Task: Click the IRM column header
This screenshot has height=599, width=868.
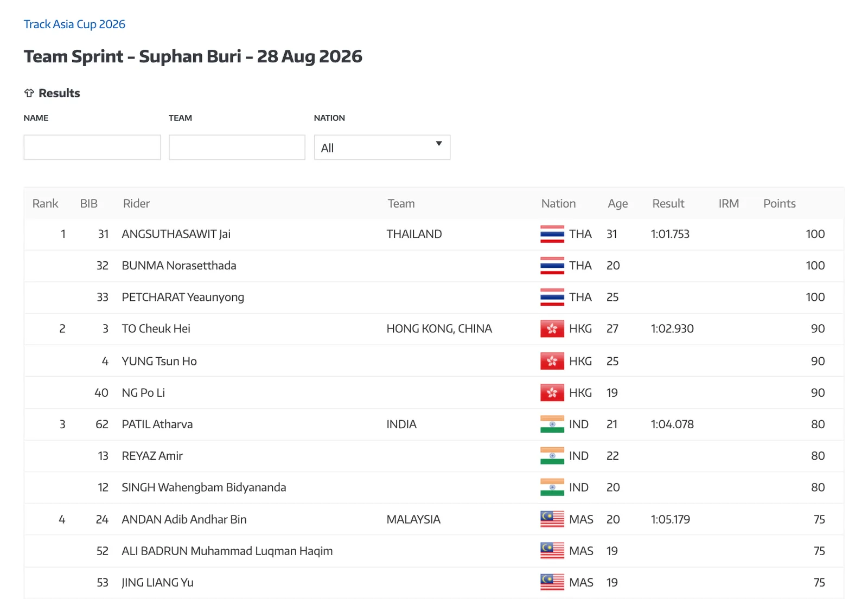Action: [x=729, y=203]
